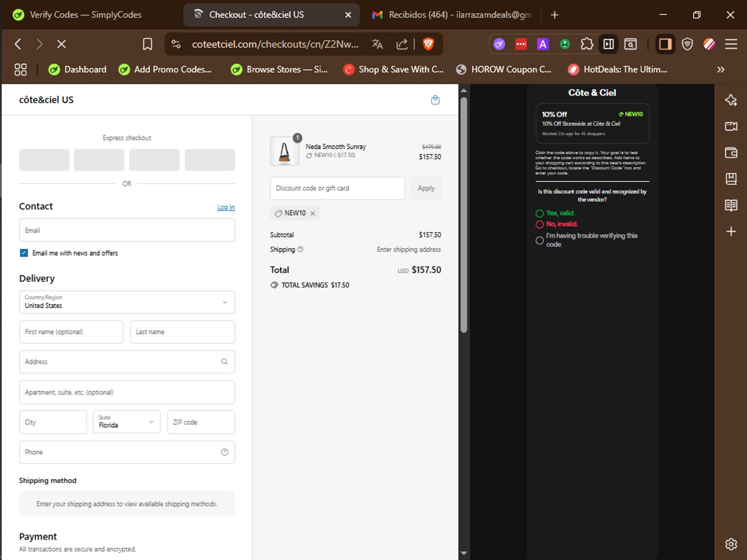This screenshot has height=560, width=747.
Task: Click the ZIP code field
Action: pos(201,422)
